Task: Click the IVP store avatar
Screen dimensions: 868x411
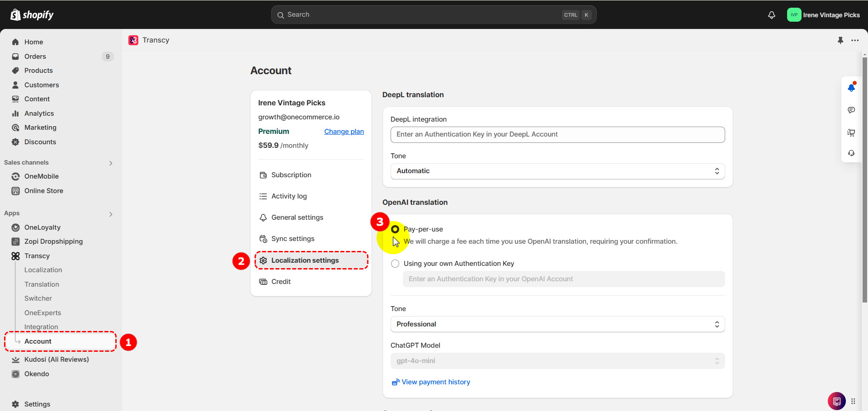Action: tap(794, 15)
